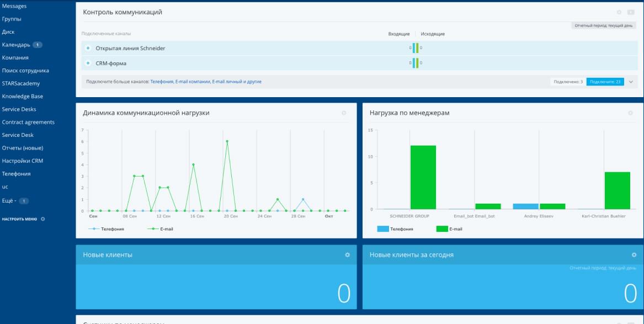Toggle E-mail series in line chart legend
Screen dimensions: 644x324
tap(160, 229)
